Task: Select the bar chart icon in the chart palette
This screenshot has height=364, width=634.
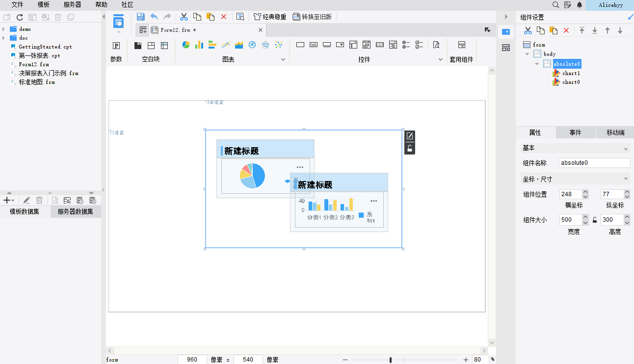Action: (x=212, y=45)
